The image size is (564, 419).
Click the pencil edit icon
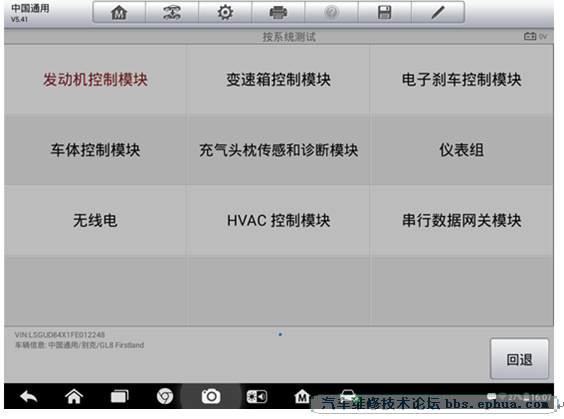click(x=438, y=13)
